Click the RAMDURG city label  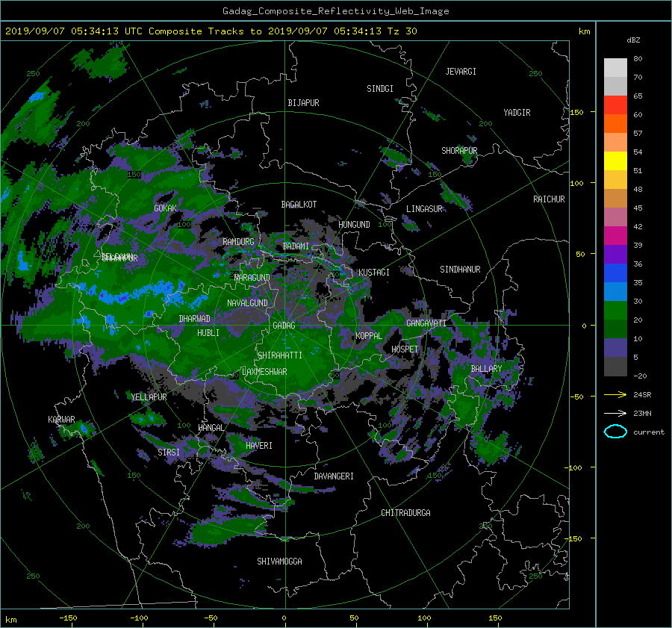coord(238,242)
